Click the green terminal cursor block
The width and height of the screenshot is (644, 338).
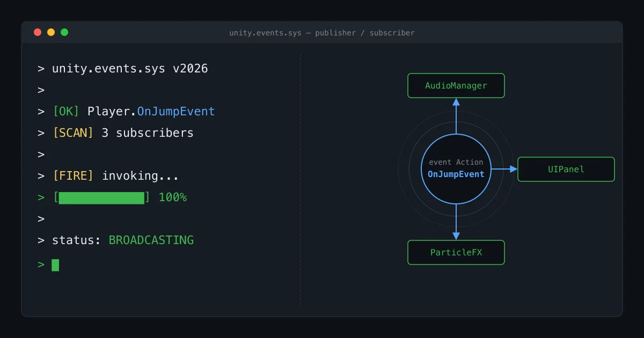(x=55, y=264)
